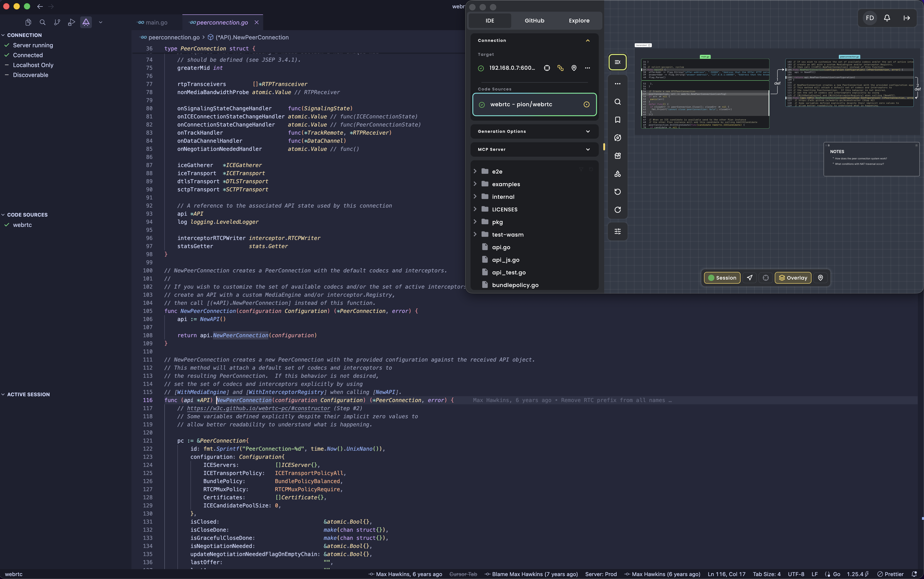This screenshot has width=924, height=579.
Task: Toggle the Overlay button
Action: [793, 278]
